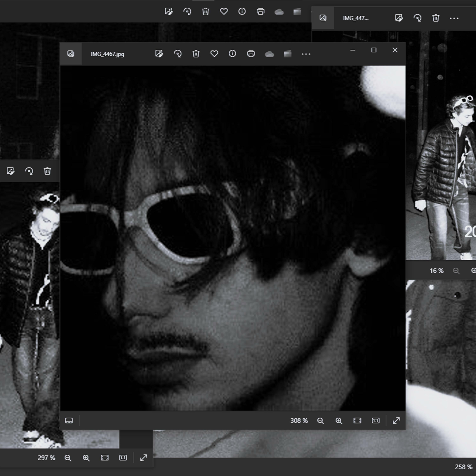This screenshot has height=476, width=476.
Task: Open video clip editor icon in IMG_4467.jpg window
Action: tap(288, 54)
